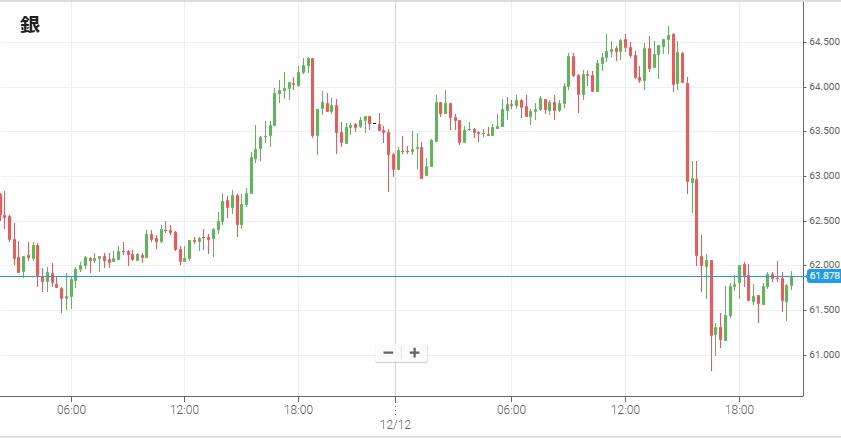Click the 61.500 price axis label
The image size is (841, 438).
(823, 310)
